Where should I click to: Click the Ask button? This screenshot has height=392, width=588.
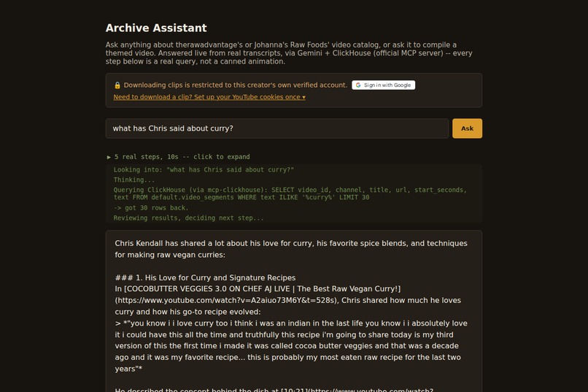[x=467, y=128]
